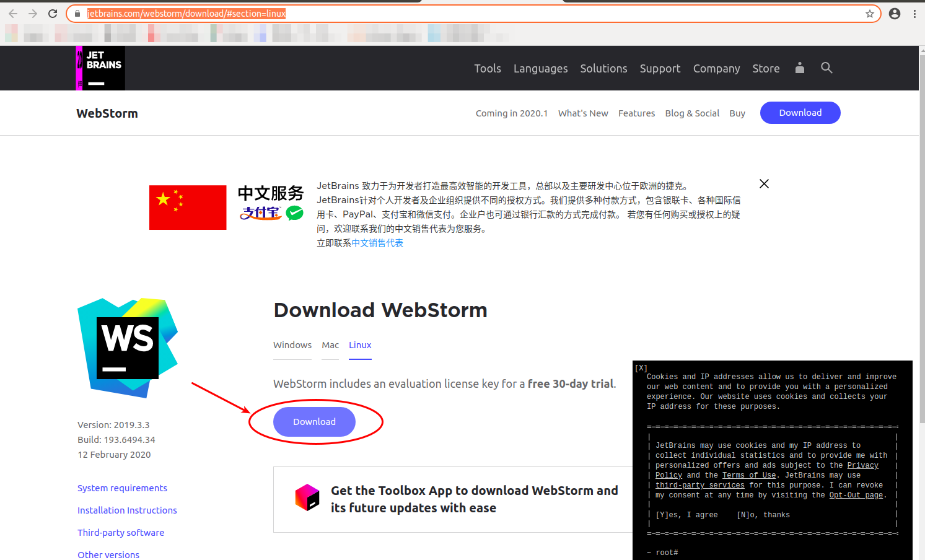Open the Support menu

[x=660, y=68]
